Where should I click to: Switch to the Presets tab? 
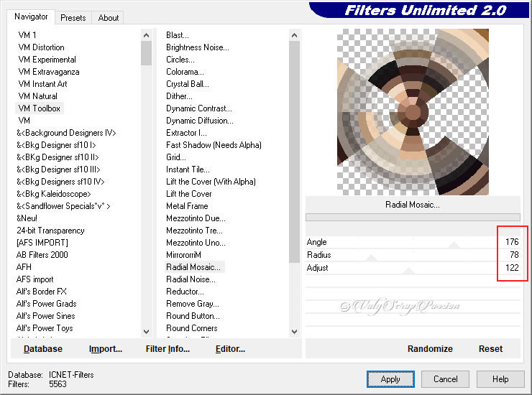click(73, 18)
